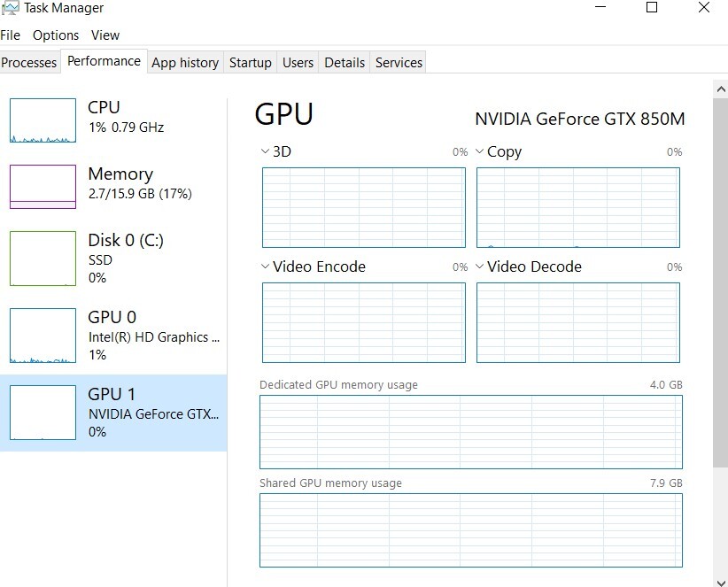Click the GPU heading

tap(284, 114)
